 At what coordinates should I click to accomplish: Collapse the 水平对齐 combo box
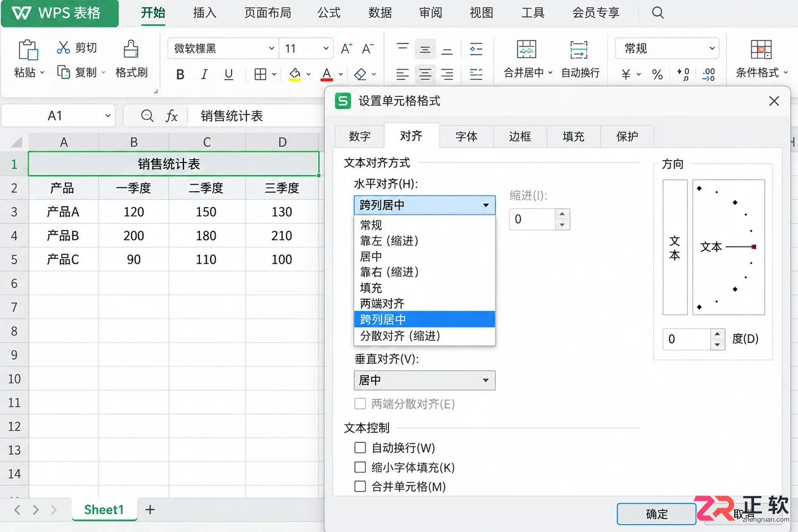coord(424,205)
